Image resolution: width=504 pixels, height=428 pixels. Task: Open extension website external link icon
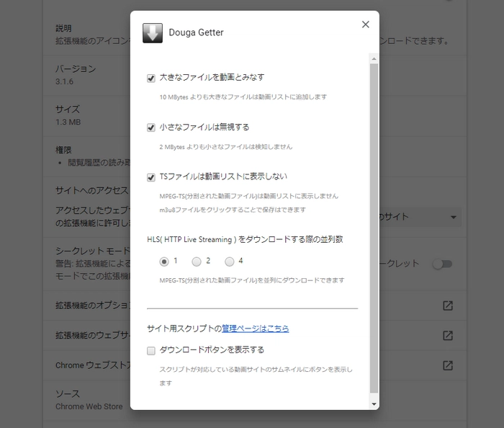coord(448,336)
